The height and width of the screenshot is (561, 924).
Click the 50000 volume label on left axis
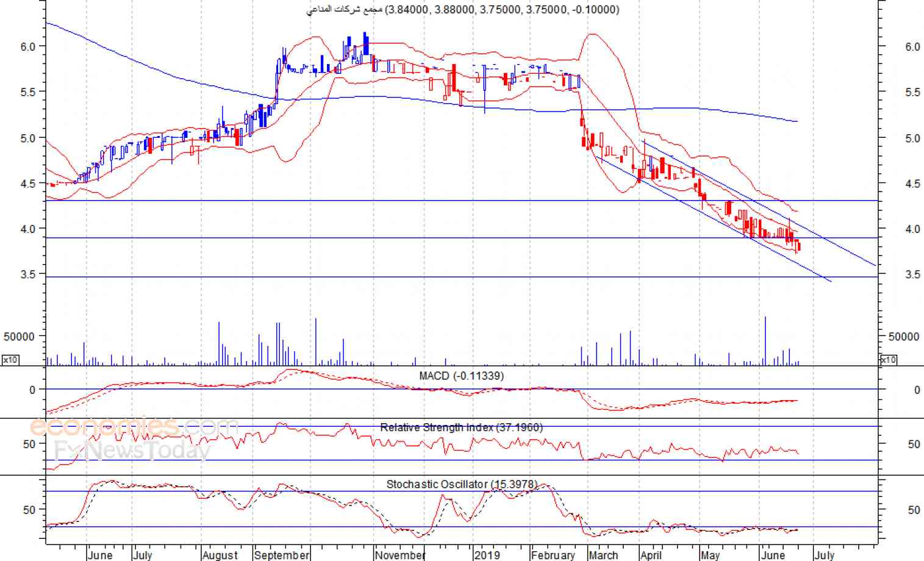point(19,337)
